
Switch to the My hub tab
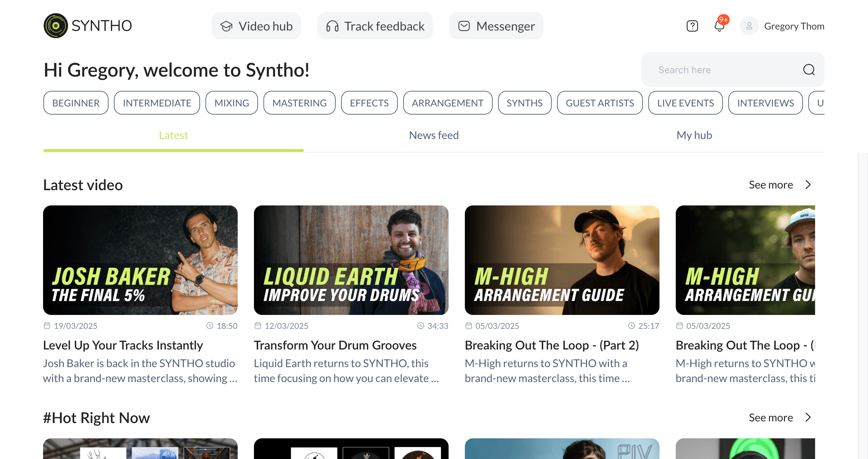point(694,136)
